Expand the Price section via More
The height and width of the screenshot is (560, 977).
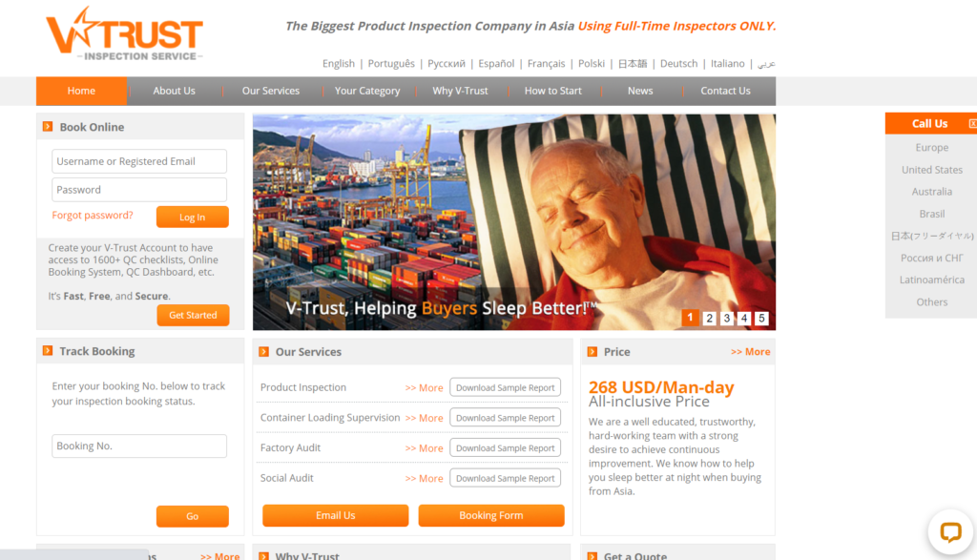pos(750,352)
